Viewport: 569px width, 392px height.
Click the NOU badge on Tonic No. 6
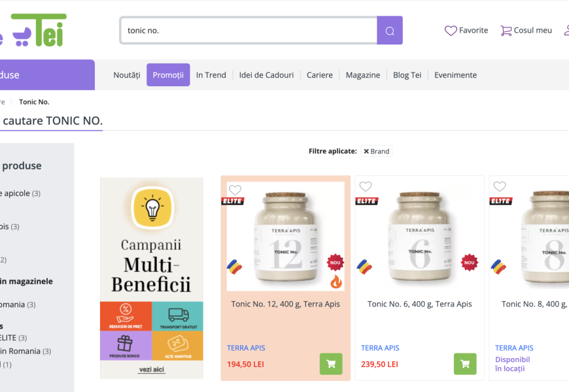pos(469,262)
